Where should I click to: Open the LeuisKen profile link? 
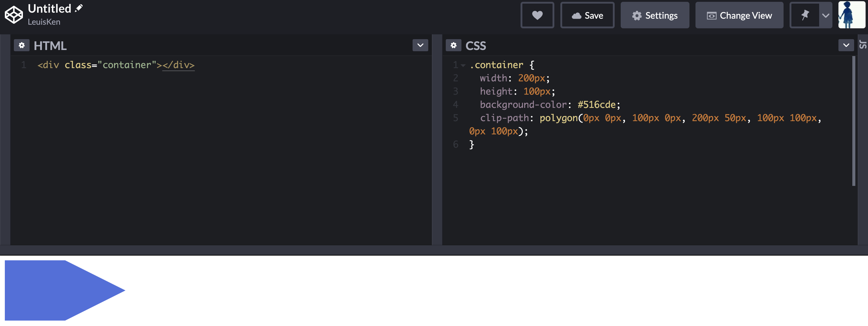click(44, 22)
